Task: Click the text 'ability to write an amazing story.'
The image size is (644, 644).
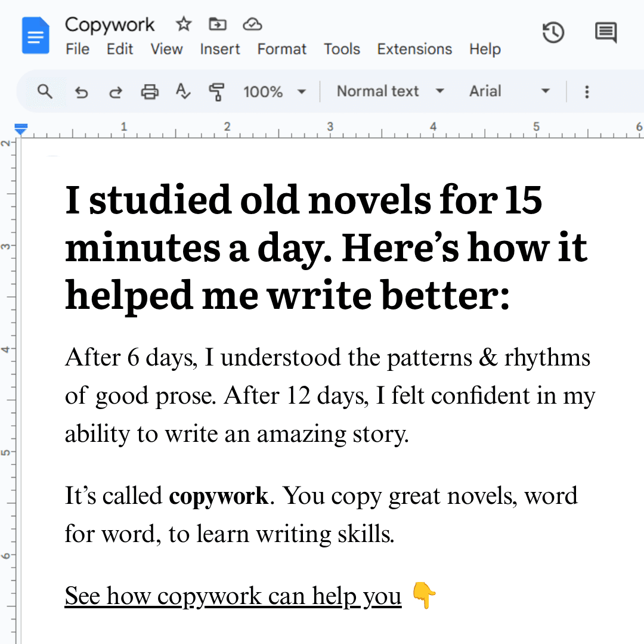Action: click(x=237, y=434)
